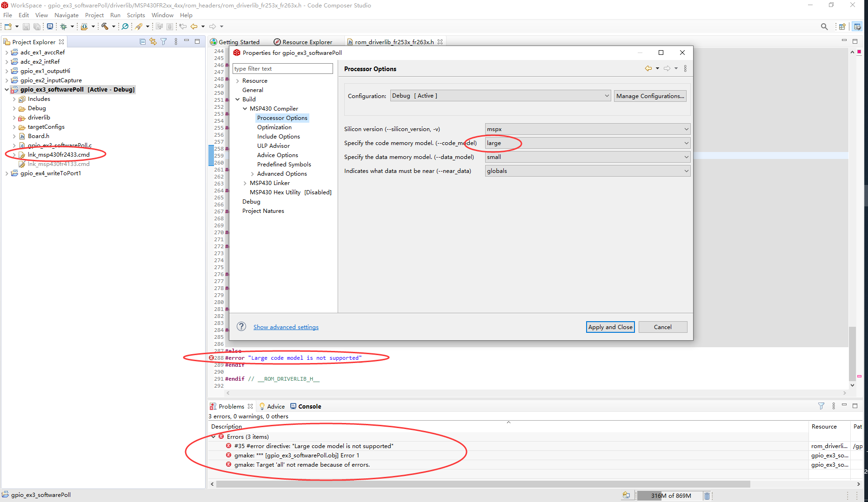Toggle Link with Editor in Project Explorer

[x=153, y=42]
